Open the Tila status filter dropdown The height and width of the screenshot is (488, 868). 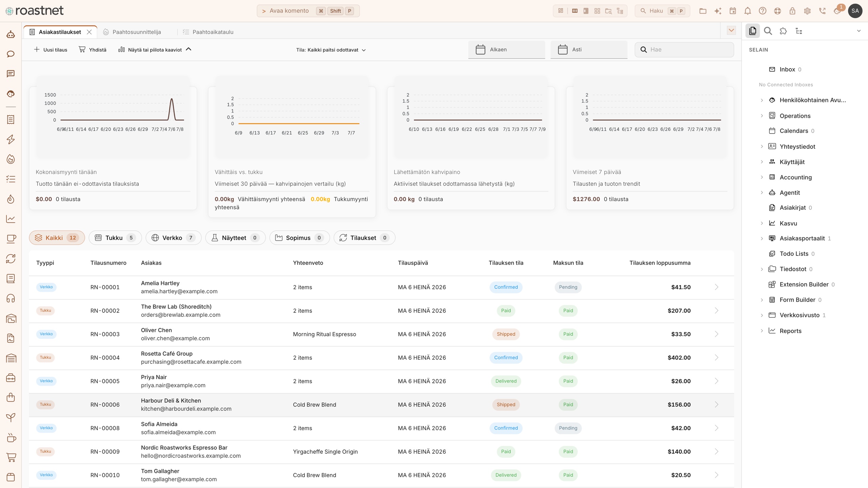point(331,50)
